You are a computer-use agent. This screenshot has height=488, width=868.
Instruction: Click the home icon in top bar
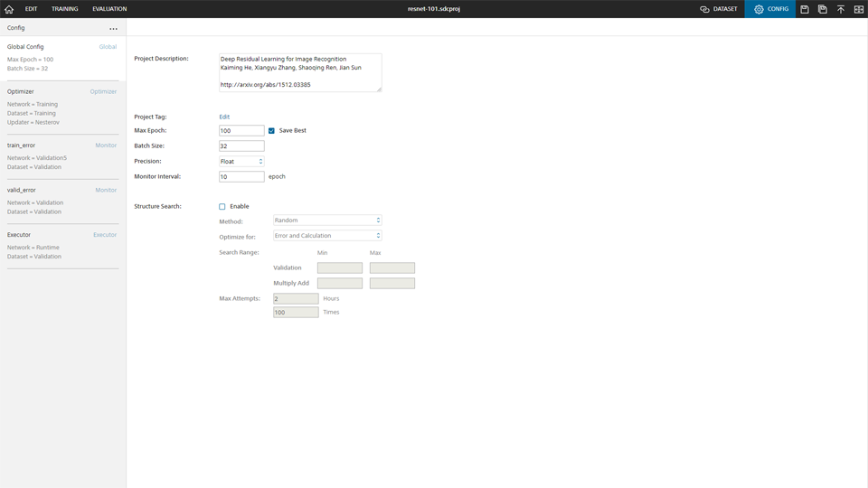point(9,9)
